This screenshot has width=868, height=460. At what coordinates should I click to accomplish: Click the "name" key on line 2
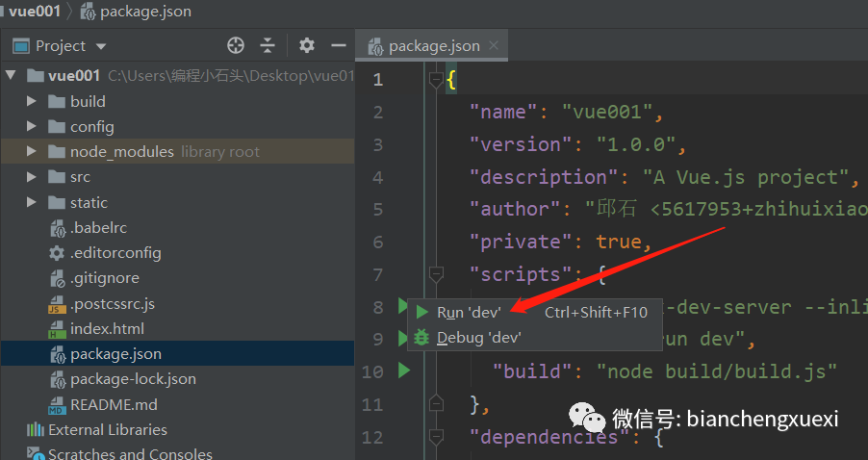503,112
